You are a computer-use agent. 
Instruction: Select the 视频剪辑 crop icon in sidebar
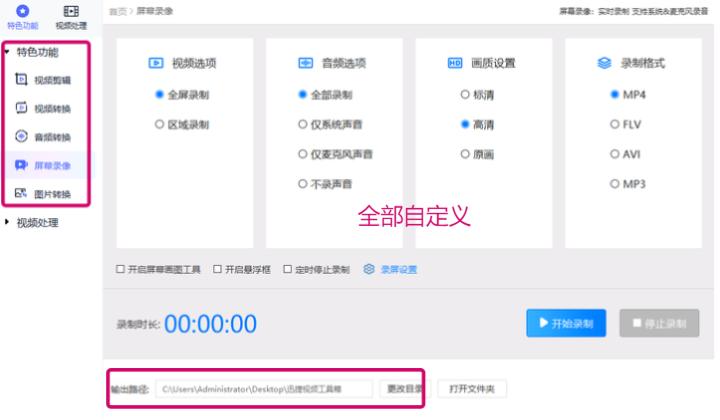[21, 79]
